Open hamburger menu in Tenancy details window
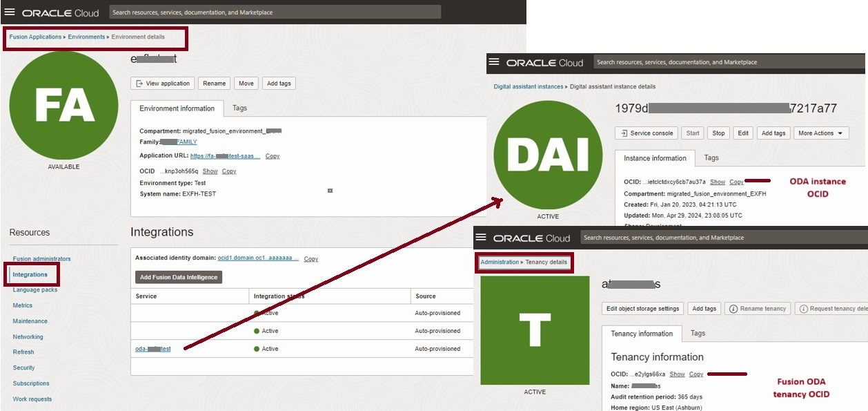 [x=481, y=237]
